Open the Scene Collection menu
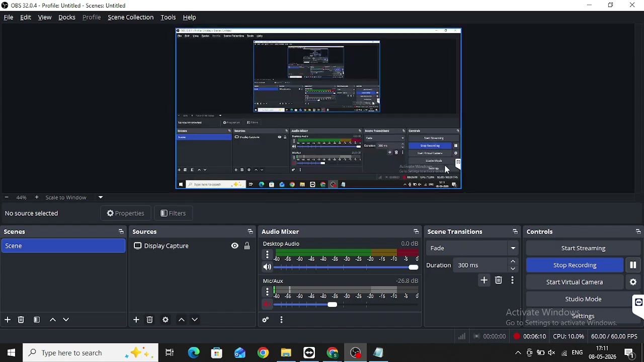 point(131,17)
